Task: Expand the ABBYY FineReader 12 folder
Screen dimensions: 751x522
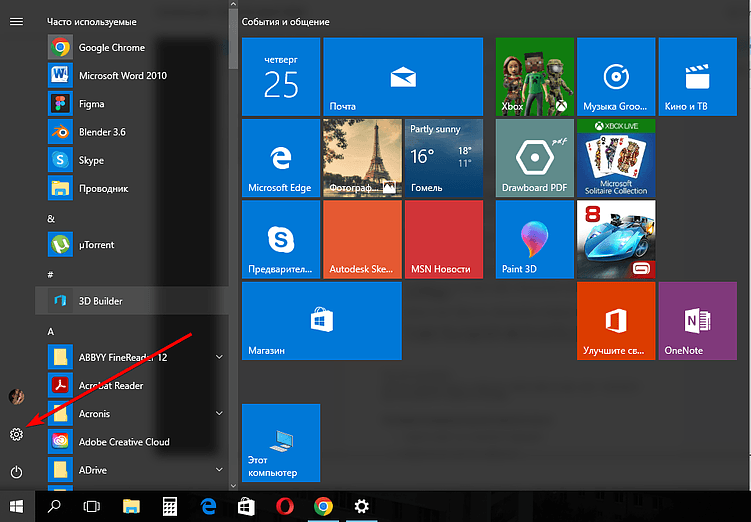Action: tap(219, 357)
